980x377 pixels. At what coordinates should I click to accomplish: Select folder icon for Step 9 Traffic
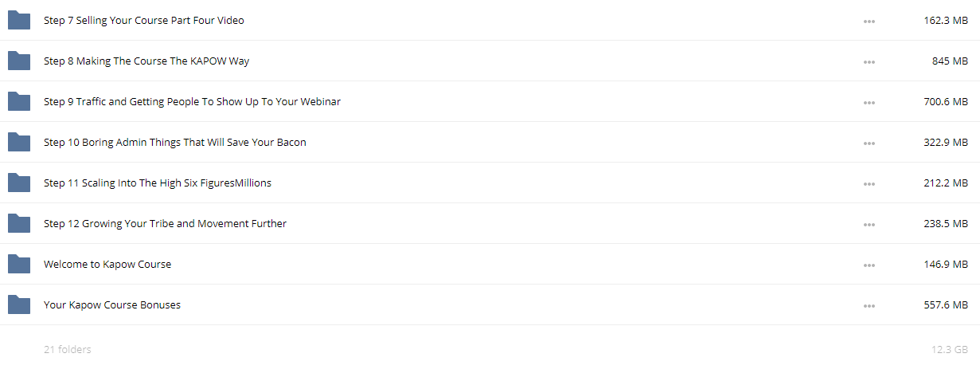pyautogui.click(x=19, y=101)
